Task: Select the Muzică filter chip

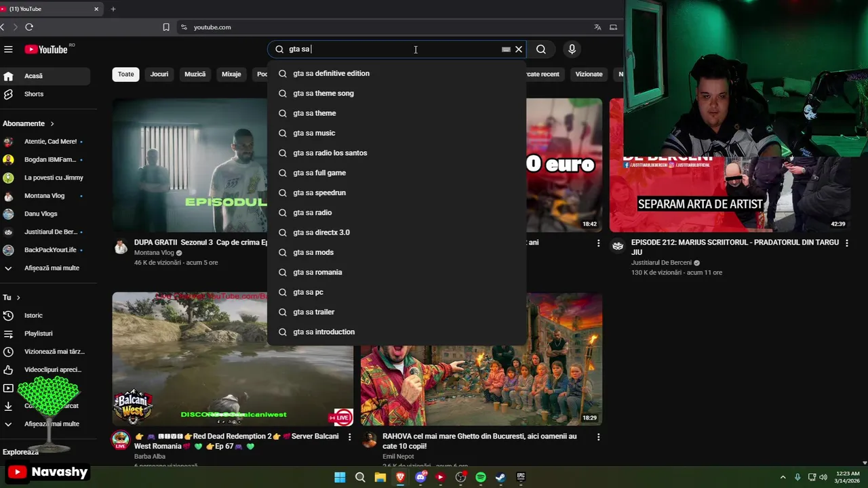Action: point(195,75)
